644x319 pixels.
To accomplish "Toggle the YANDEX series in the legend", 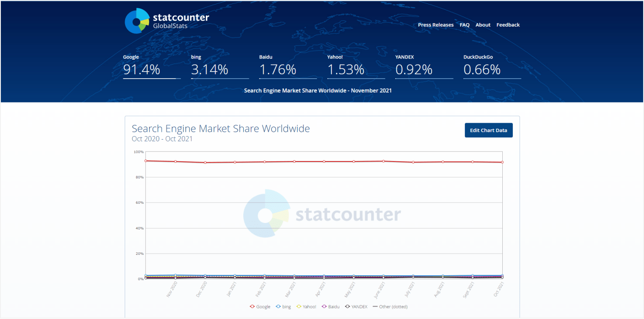I will (356, 307).
